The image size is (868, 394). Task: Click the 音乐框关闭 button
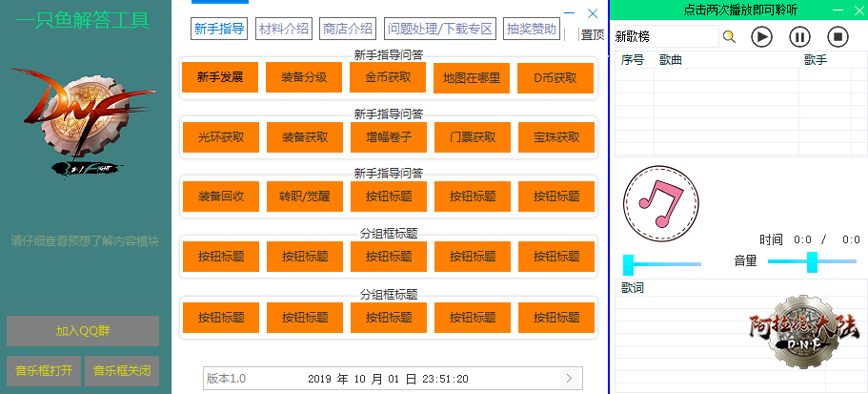pyautogui.click(x=121, y=370)
